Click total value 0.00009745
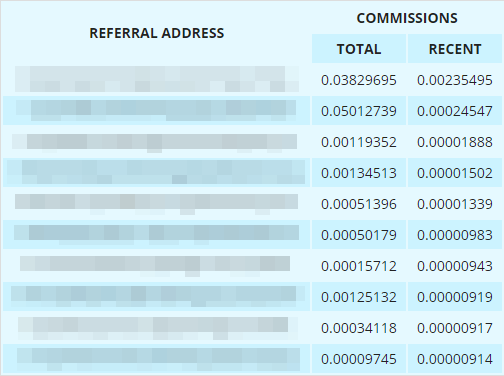 (x=359, y=359)
